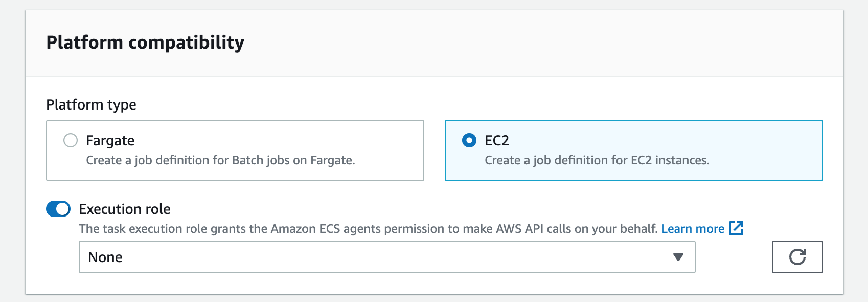Open the None execution role combo box

point(387,257)
